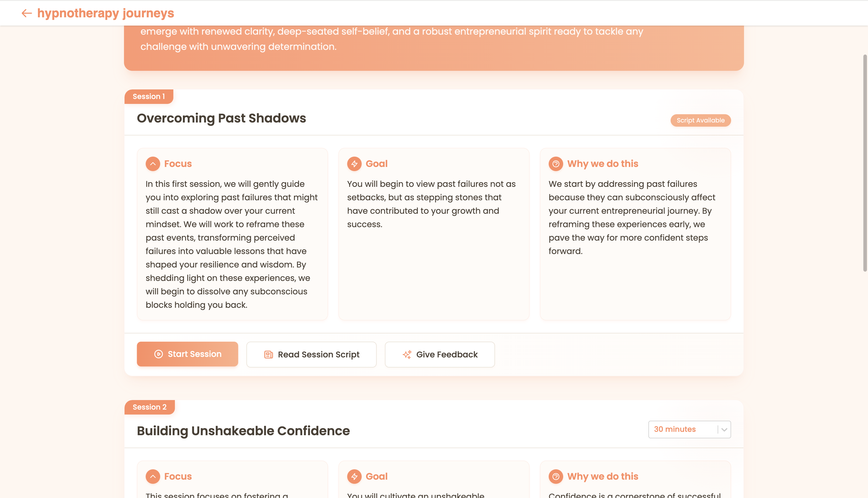Screen dimensions: 868x498
Task: Click the sparkle icon beside Give Feedback
Action: (x=407, y=355)
